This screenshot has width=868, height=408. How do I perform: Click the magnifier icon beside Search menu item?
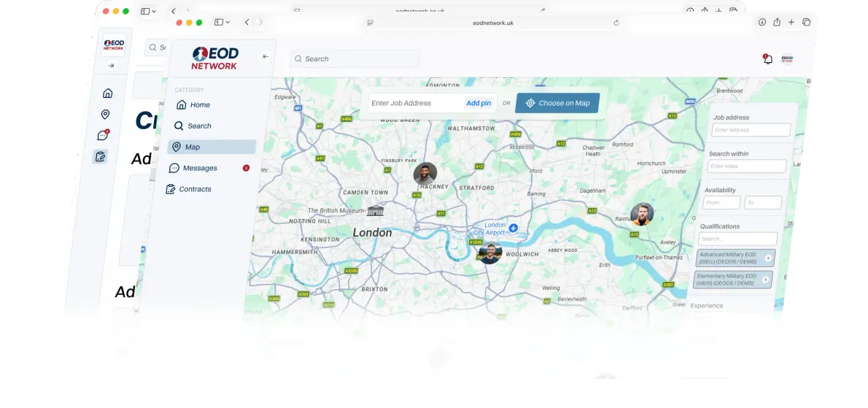coord(179,126)
